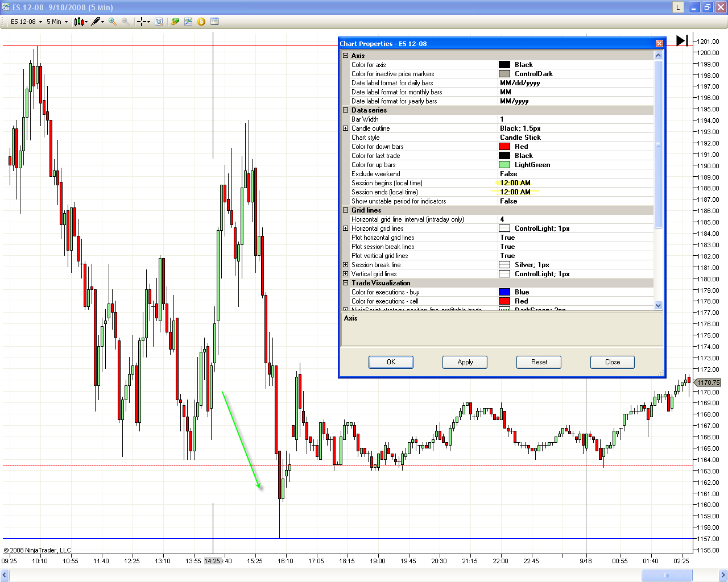
Task: Expand the Session break line property
Action: point(345,265)
